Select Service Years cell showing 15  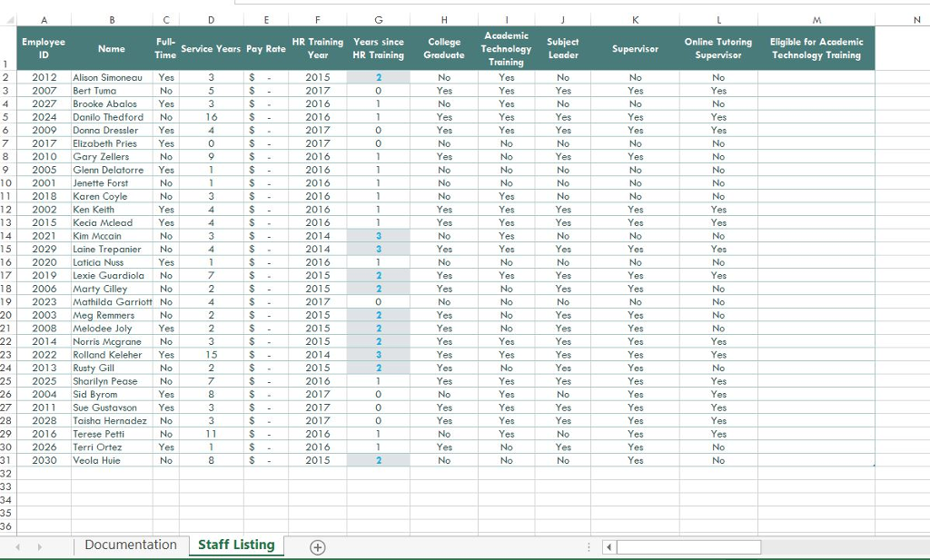(x=211, y=354)
